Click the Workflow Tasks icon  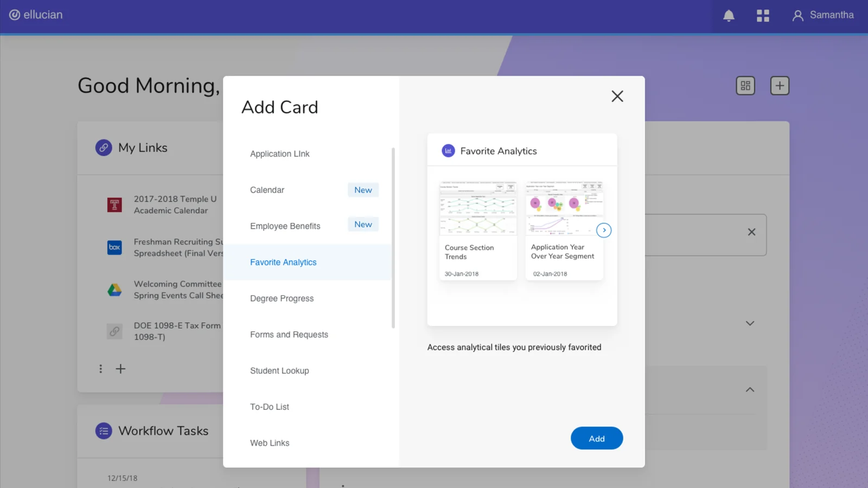[104, 431]
